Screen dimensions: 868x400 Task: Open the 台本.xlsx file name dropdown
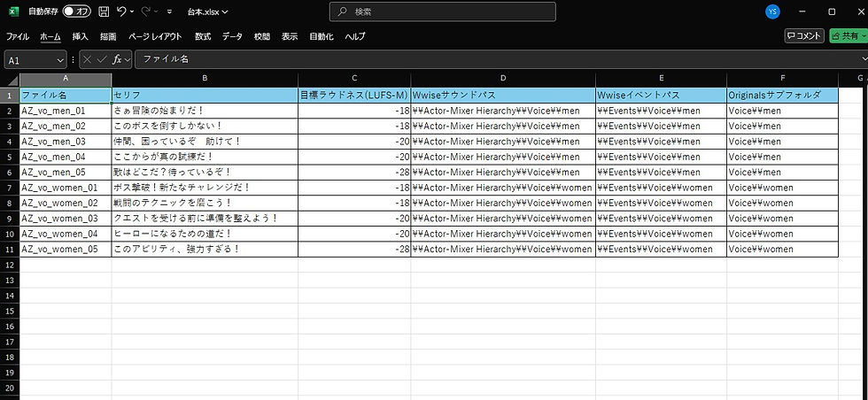click(208, 12)
